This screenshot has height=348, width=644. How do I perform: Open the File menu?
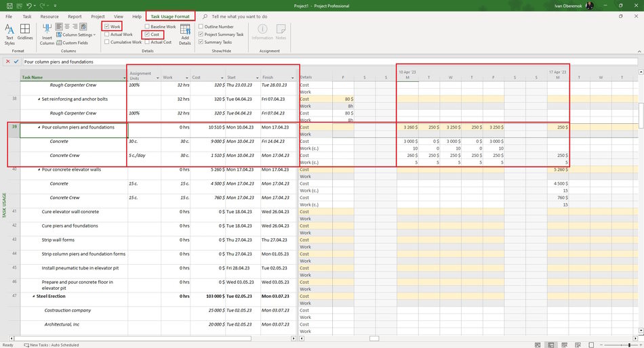[9, 16]
